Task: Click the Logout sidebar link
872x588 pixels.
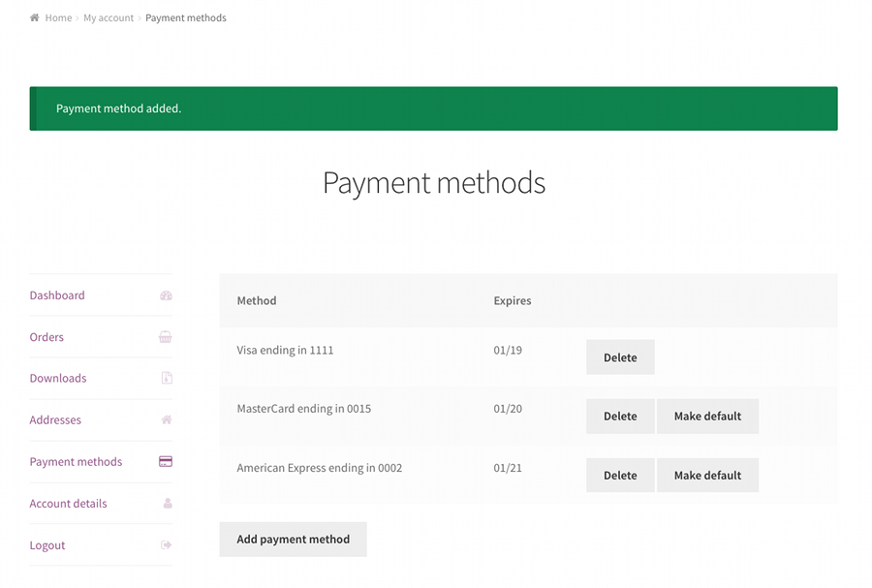Action: pos(47,545)
